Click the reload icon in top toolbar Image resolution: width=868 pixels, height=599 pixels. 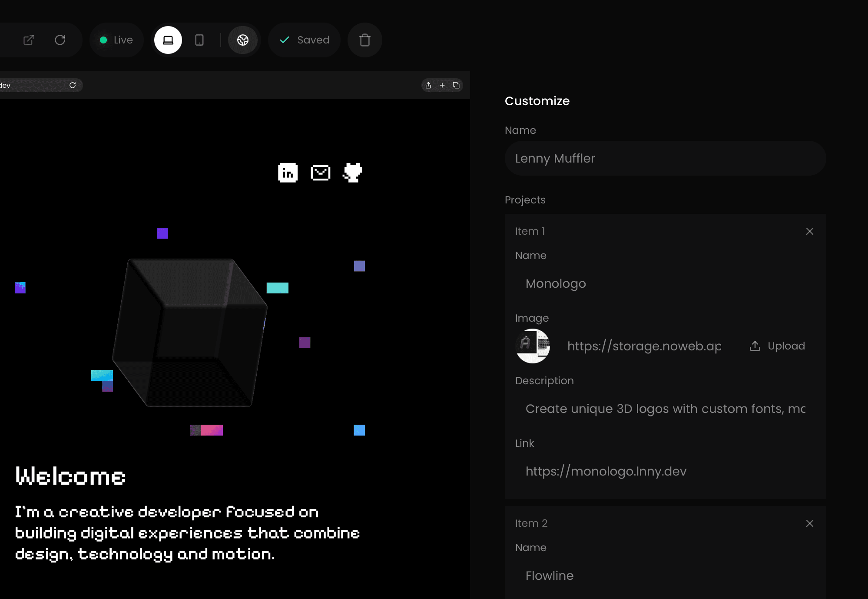coord(60,40)
